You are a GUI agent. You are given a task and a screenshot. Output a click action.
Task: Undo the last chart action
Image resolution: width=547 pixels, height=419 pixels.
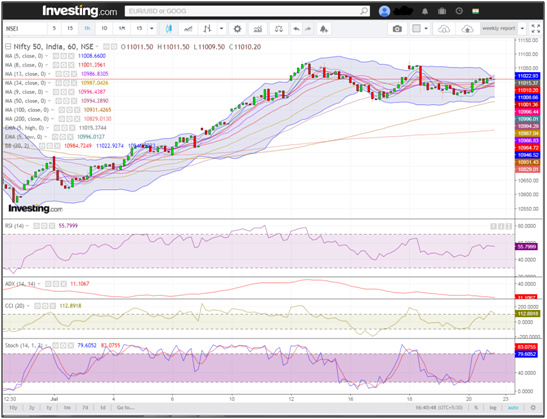click(x=296, y=29)
